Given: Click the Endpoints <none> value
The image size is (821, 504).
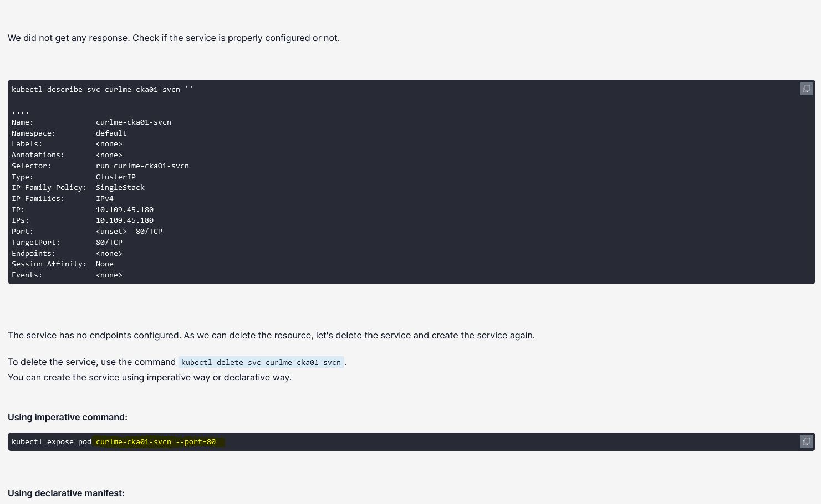Looking at the screenshot, I should 109,254.
